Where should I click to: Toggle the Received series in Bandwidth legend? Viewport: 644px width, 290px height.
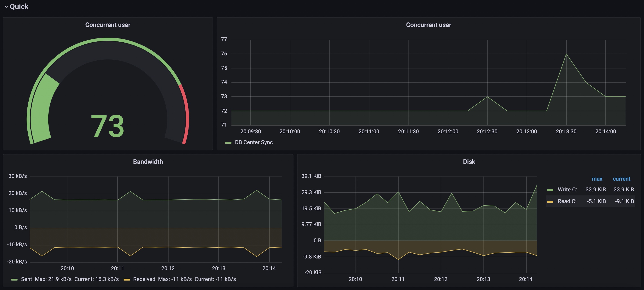pyautogui.click(x=144, y=279)
